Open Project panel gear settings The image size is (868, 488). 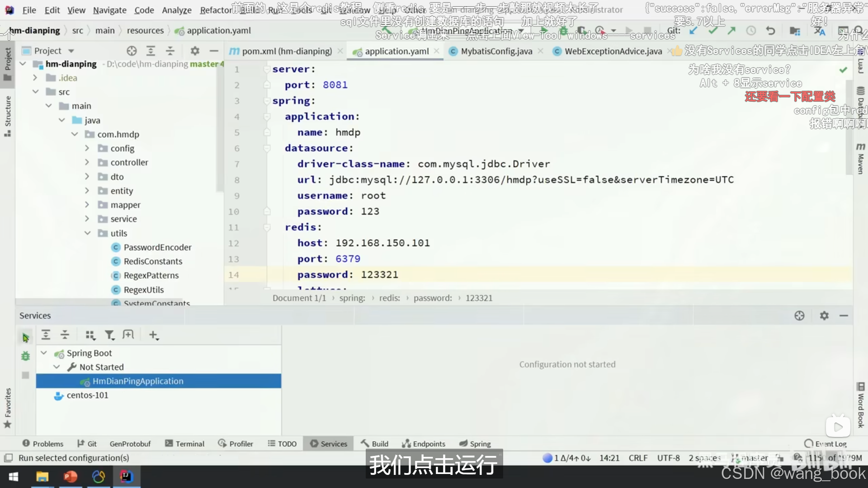tap(195, 51)
